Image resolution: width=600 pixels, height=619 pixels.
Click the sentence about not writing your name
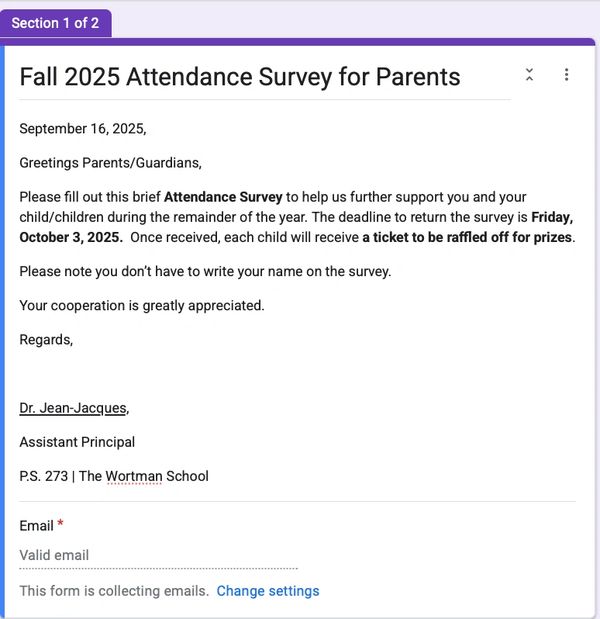coord(205,271)
